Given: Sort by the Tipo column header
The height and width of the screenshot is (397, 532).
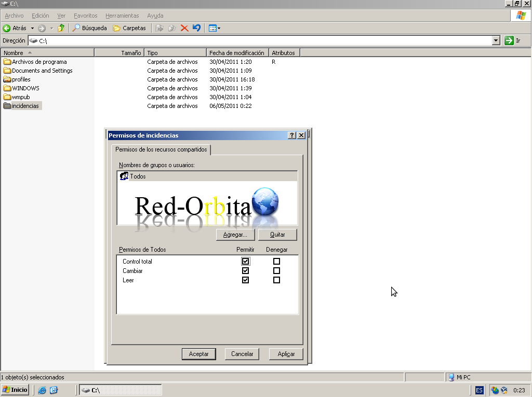Looking at the screenshot, I should pos(176,53).
